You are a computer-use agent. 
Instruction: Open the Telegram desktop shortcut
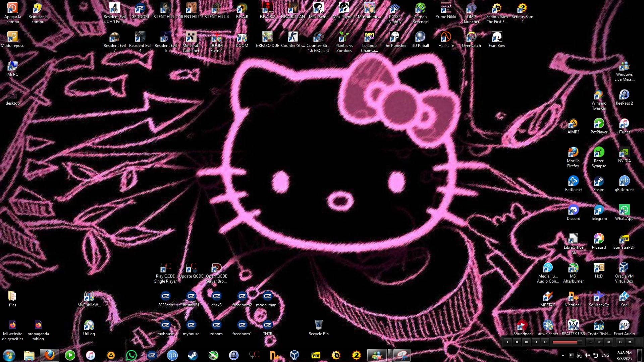(599, 213)
